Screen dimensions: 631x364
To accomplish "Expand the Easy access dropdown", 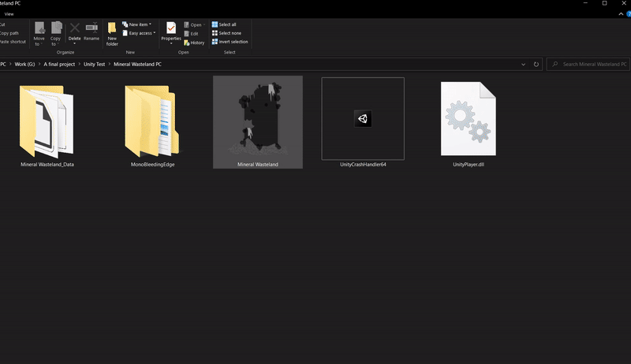I will 139,33.
